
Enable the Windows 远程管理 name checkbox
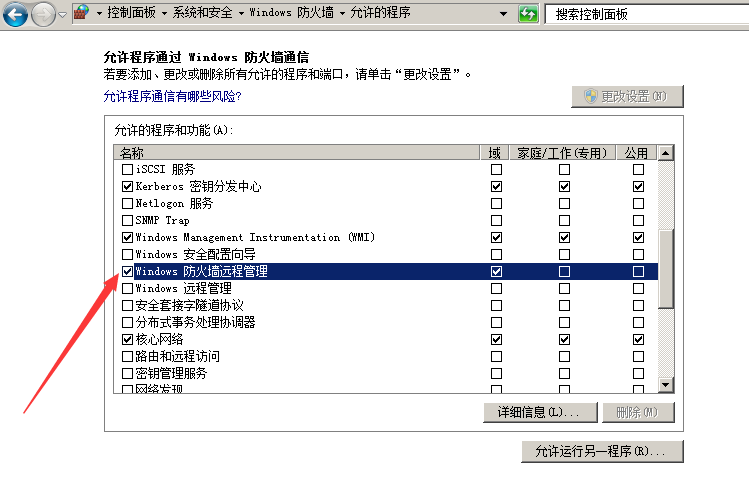(127, 288)
